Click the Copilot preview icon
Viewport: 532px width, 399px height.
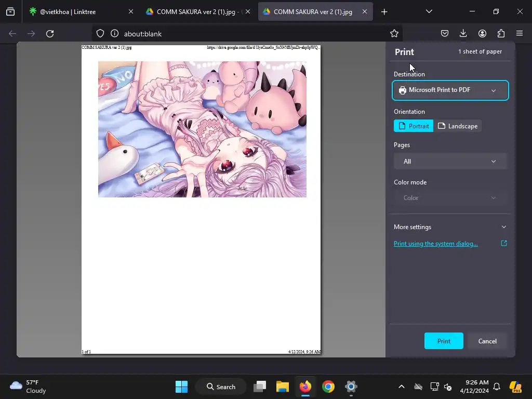point(515,387)
